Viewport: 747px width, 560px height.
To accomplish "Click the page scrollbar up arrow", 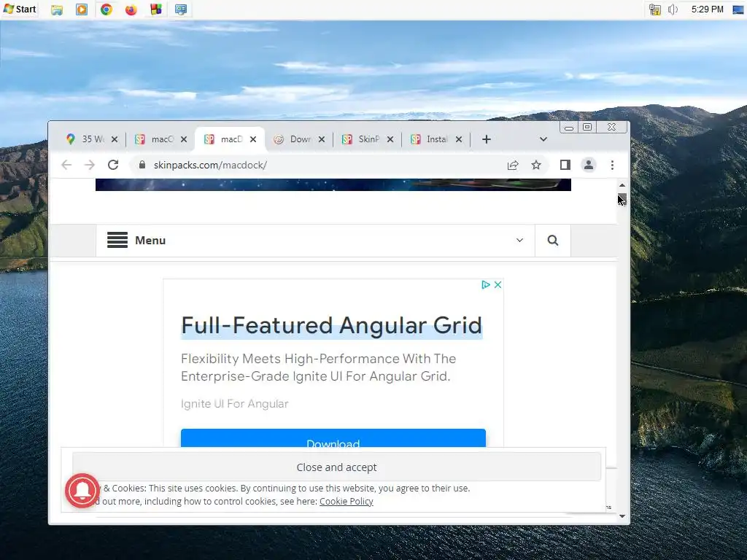I will pyautogui.click(x=622, y=184).
